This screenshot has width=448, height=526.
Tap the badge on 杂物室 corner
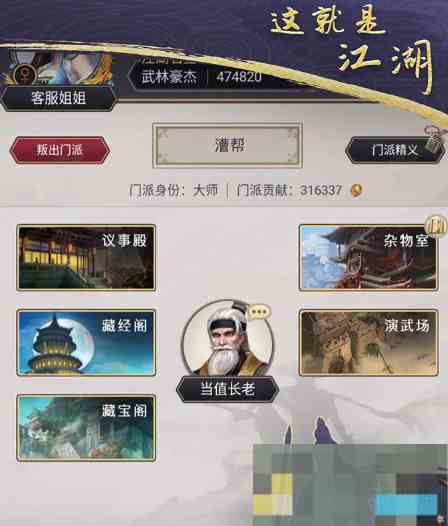(435, 225)
